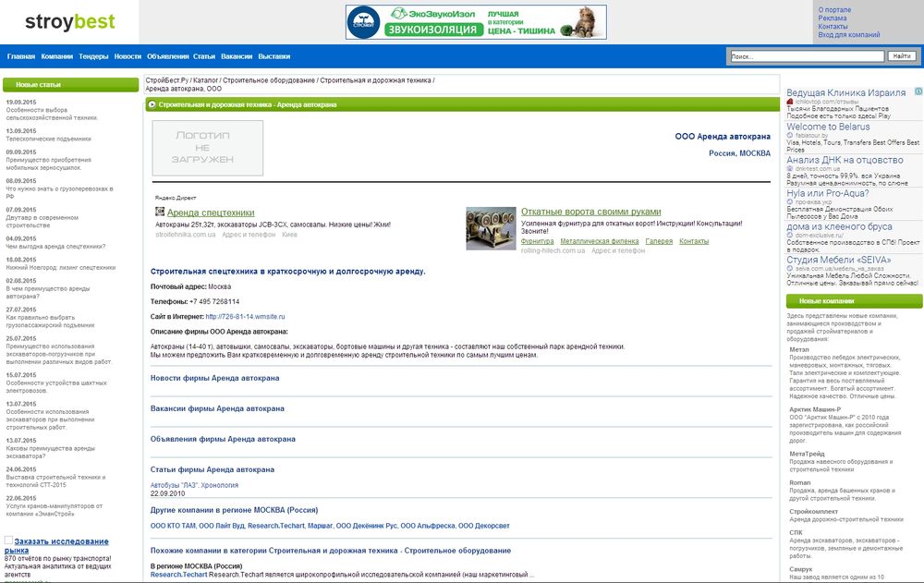
Task: Open the Каталог breadcrumb link
Action: 206,80
